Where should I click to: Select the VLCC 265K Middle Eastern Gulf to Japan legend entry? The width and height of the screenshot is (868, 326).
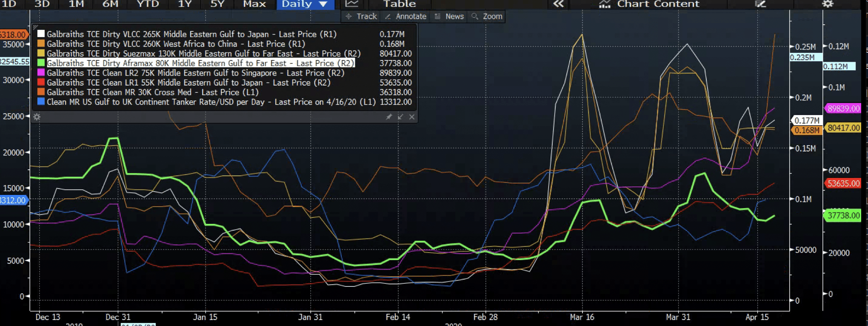click(x=191, y=34)
